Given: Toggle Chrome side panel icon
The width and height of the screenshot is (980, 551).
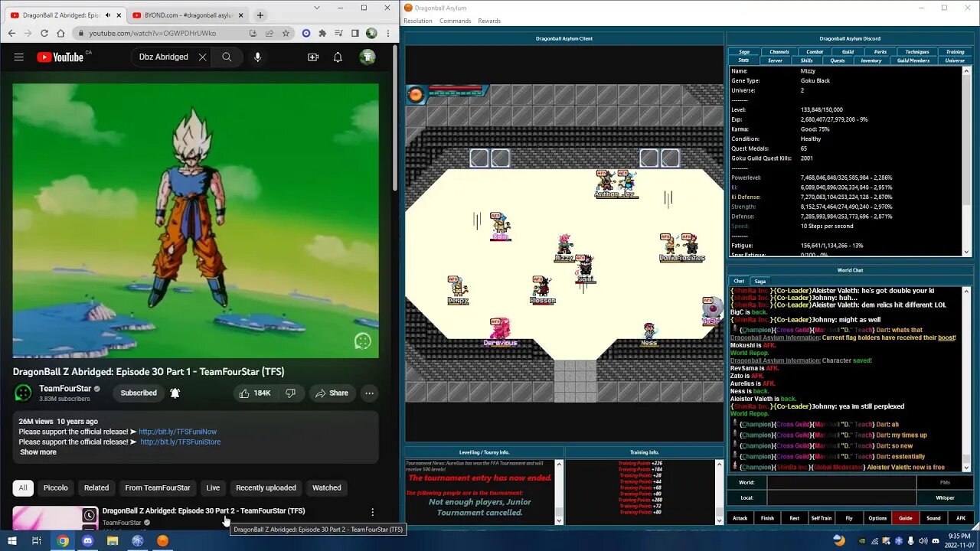Looking at the screenshot, I should click(354, 33).
